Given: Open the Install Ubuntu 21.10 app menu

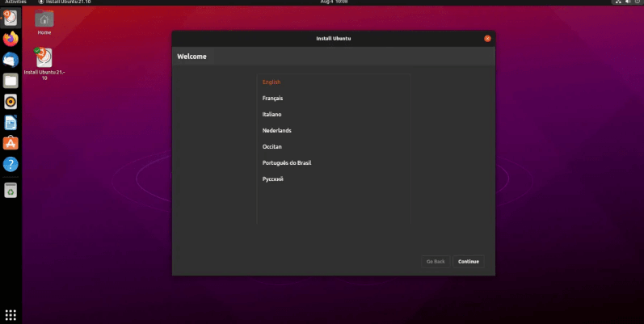Looking at the screenshot, I should point(65,2).
